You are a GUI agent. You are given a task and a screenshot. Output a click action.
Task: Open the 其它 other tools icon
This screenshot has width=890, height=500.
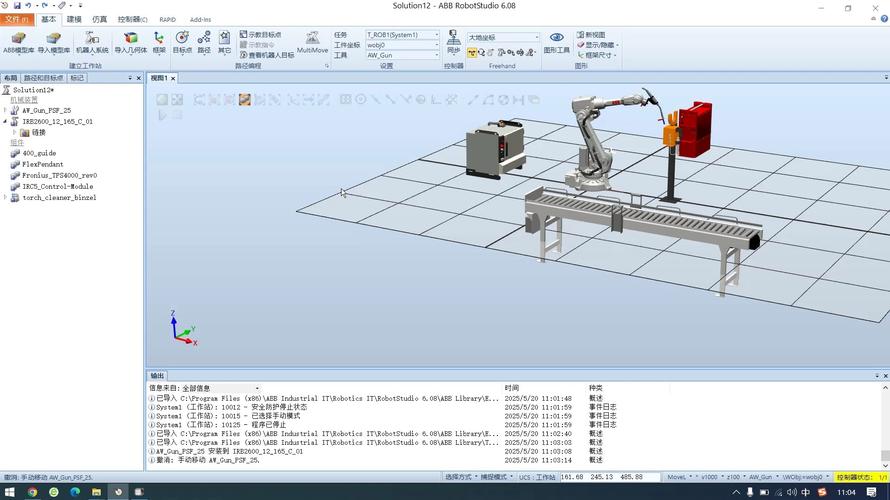coord(225,43)
